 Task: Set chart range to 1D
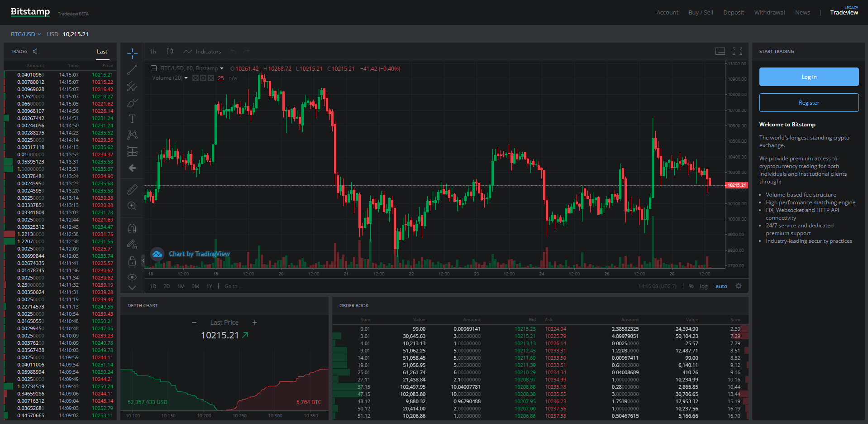coord(153,286)
